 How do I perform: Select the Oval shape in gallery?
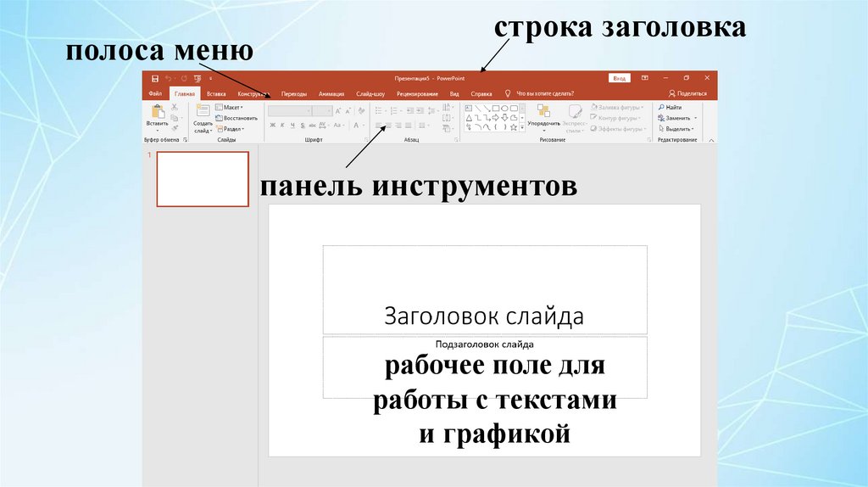coord(505,108)
